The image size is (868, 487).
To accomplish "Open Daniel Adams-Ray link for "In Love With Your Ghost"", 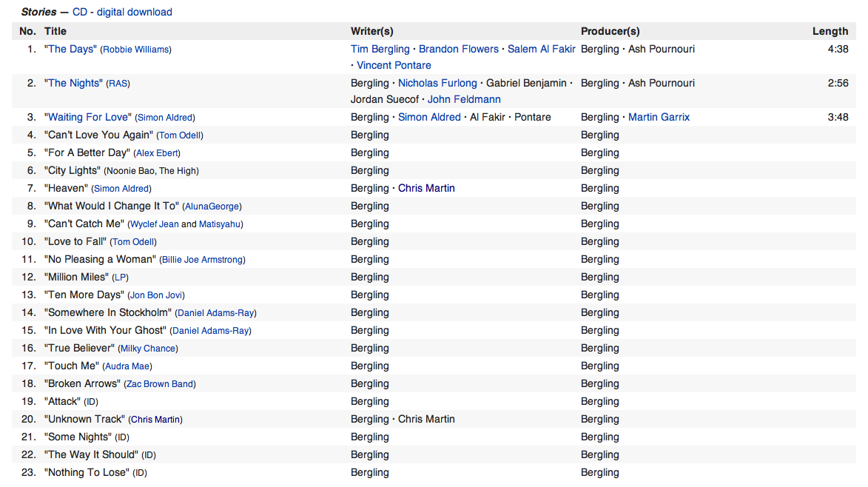I will (x=210, y=330).
